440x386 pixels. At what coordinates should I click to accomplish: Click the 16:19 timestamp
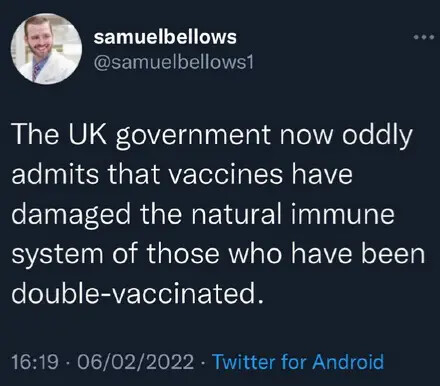pyautogui.click(x=35, y=362)
